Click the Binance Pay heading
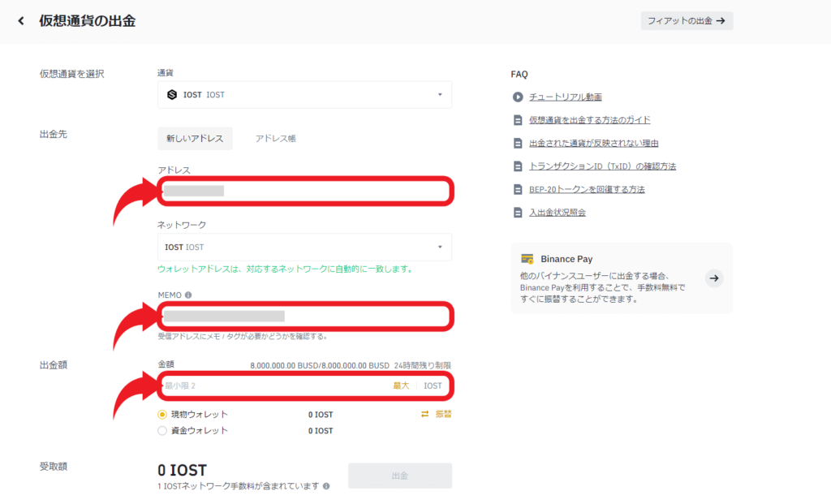The height and width of the screenshot is (504, 831). pos(566,259)
